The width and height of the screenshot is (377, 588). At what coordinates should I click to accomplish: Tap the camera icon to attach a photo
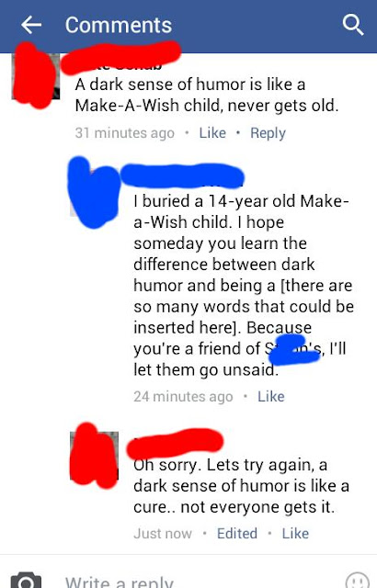26,581
